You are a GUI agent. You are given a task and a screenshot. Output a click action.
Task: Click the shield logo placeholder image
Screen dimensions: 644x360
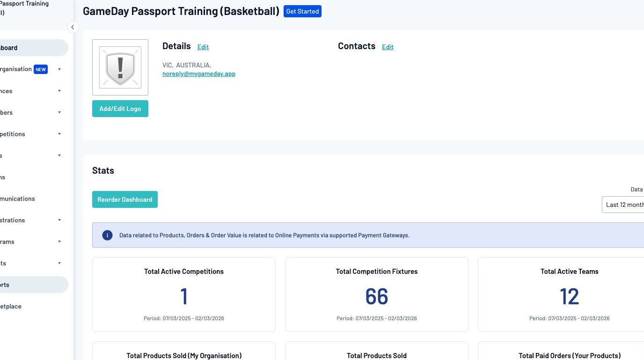tap(120, 67)
